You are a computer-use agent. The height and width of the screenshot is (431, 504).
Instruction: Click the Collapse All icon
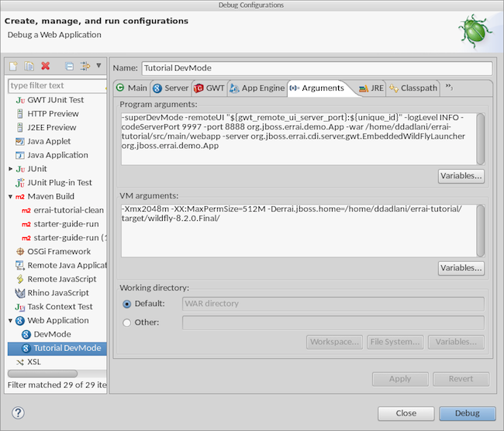[x=70, y=66]
